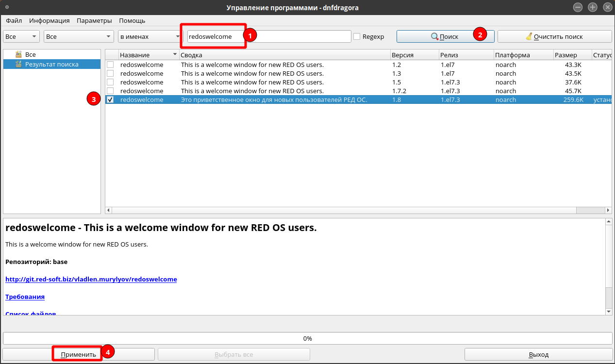Image resolution: width=615 pixels, height=364 pixels.
Task: Click the Размер column header
Action: pos(572,55)
